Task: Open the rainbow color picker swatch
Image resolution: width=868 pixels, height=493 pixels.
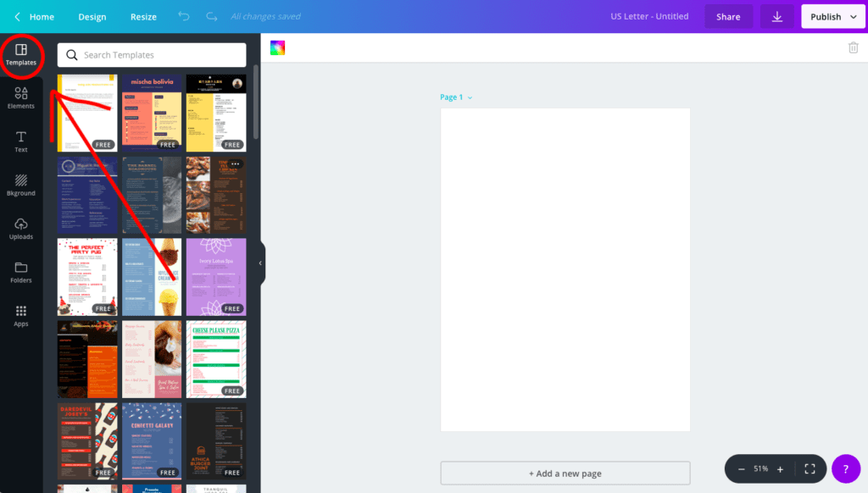Action: pyautogui.click(x=277, y=47)
